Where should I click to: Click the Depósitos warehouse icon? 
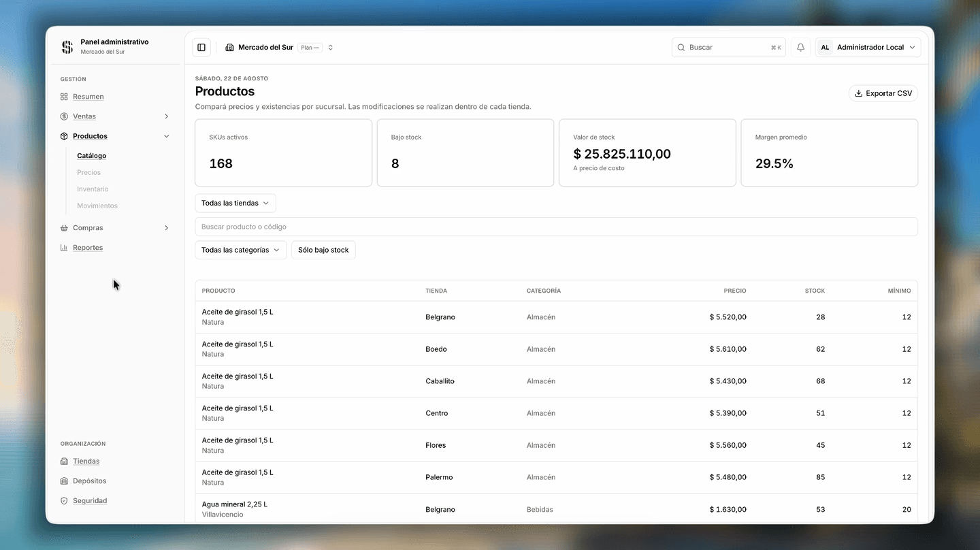pos(64,481)
